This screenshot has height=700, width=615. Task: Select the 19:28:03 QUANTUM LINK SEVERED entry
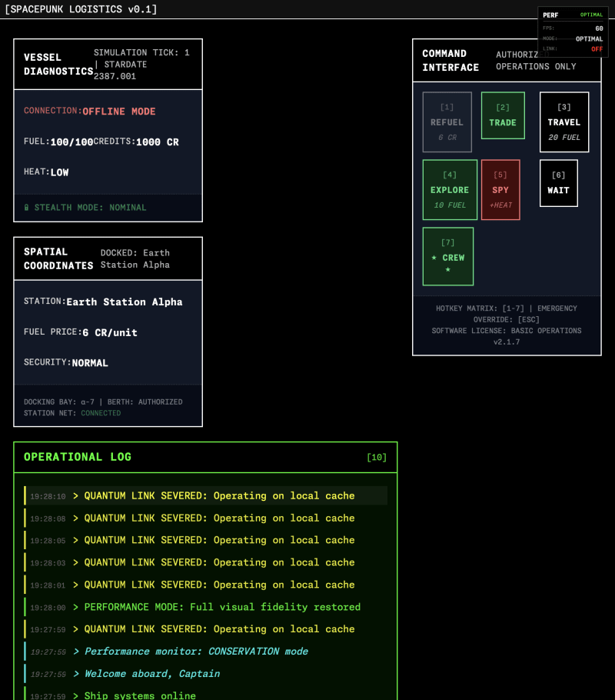tap(206, 562)
